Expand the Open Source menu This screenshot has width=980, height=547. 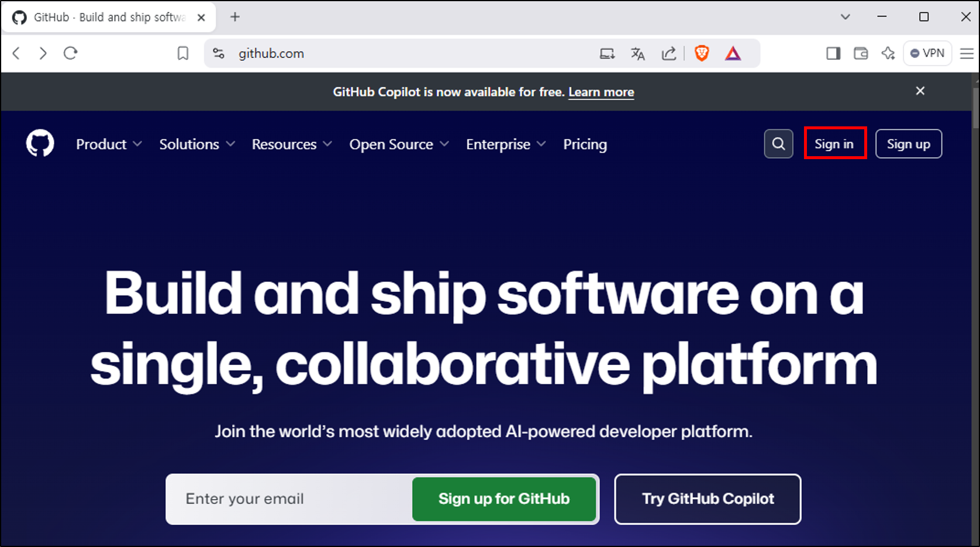(x=399, y=144)
